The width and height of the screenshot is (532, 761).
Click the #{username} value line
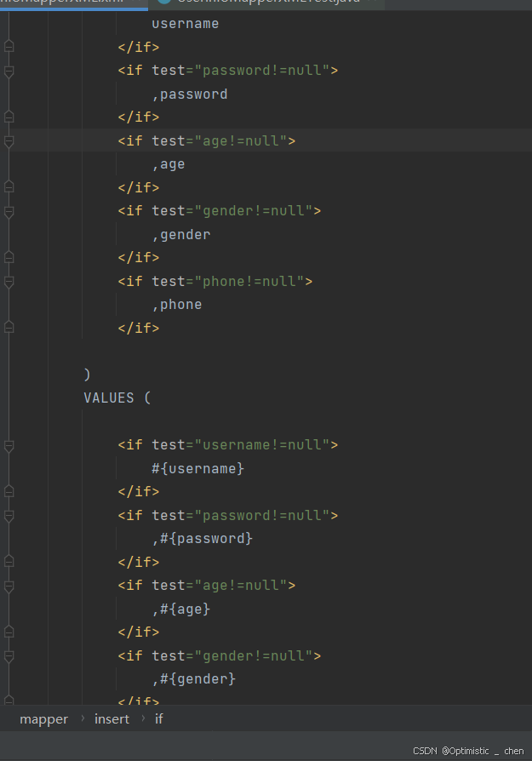pos(197,469)
